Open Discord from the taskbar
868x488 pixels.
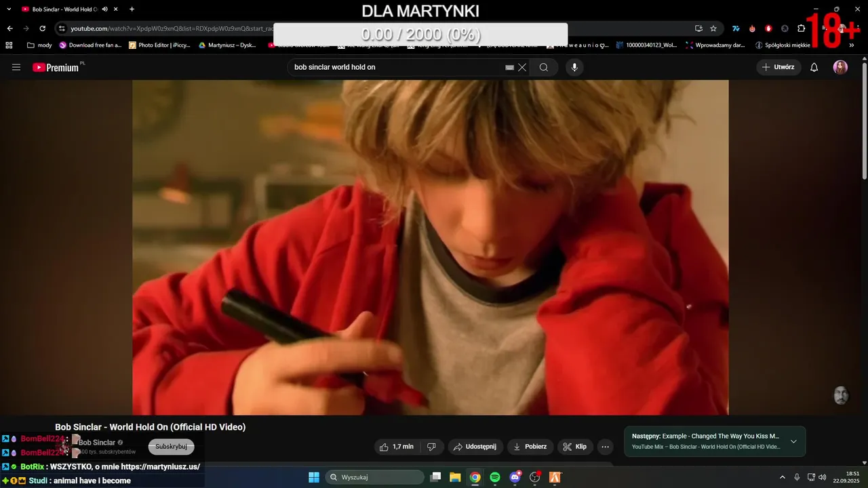click(515, 477)
